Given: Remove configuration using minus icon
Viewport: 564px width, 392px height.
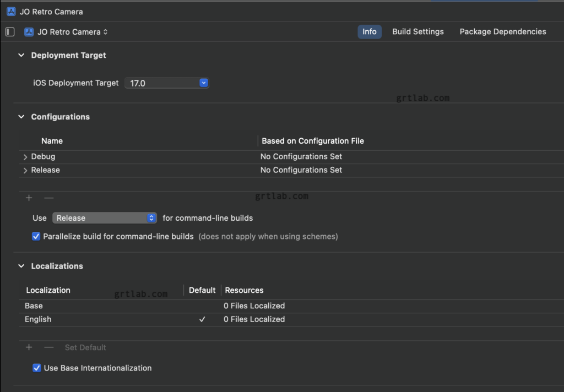Looking at the screenshot, I should [x=49, y=198].
